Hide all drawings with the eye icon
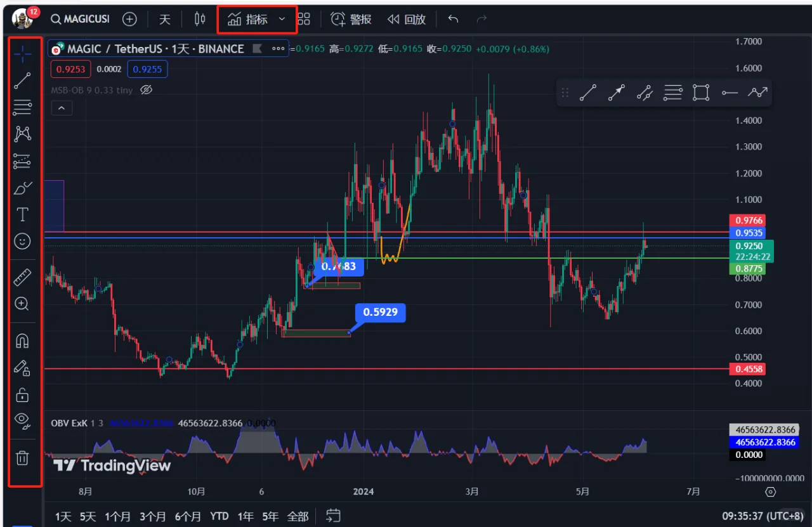 point(22,421)
